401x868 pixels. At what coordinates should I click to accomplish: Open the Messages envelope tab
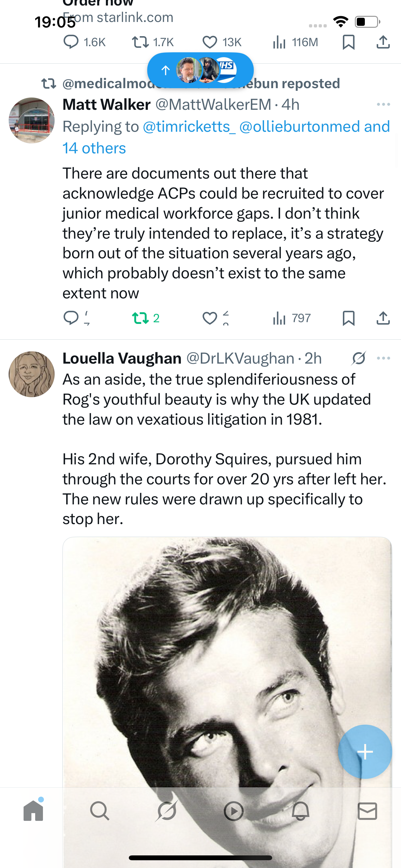click(x=367, y=811)
